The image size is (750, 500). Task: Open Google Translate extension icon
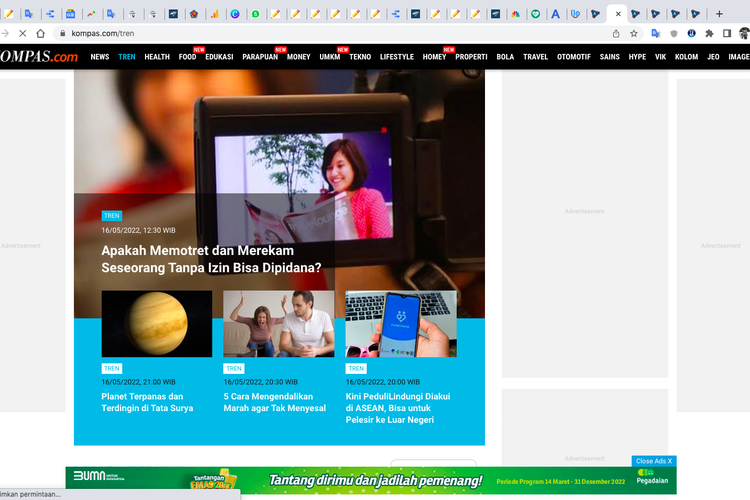click(655, 33)
